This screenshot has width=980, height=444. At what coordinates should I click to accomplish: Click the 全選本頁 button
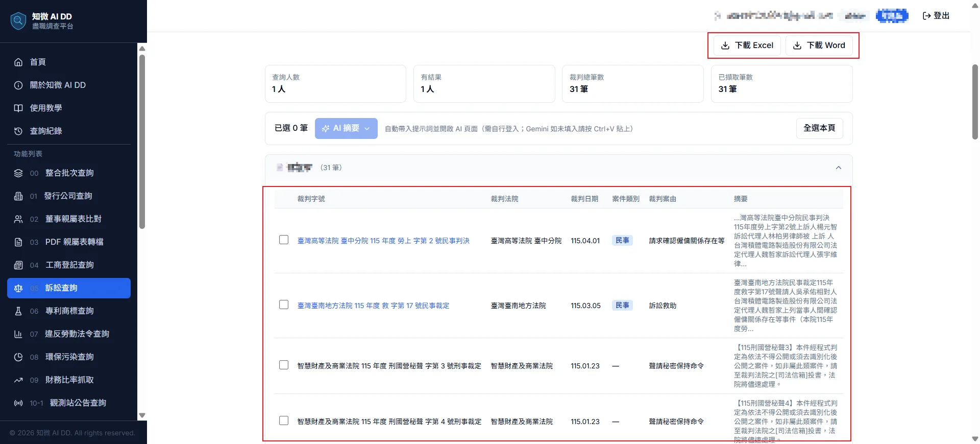(819, 128)
